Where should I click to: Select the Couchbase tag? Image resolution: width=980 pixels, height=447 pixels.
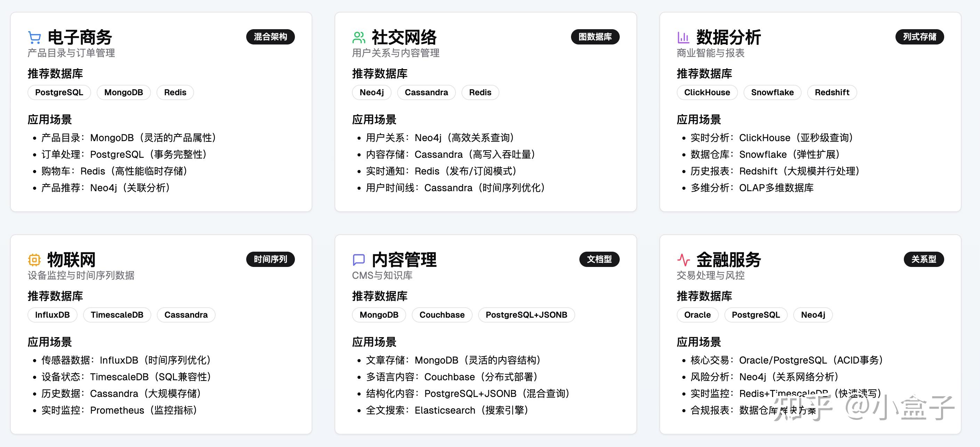442,315
